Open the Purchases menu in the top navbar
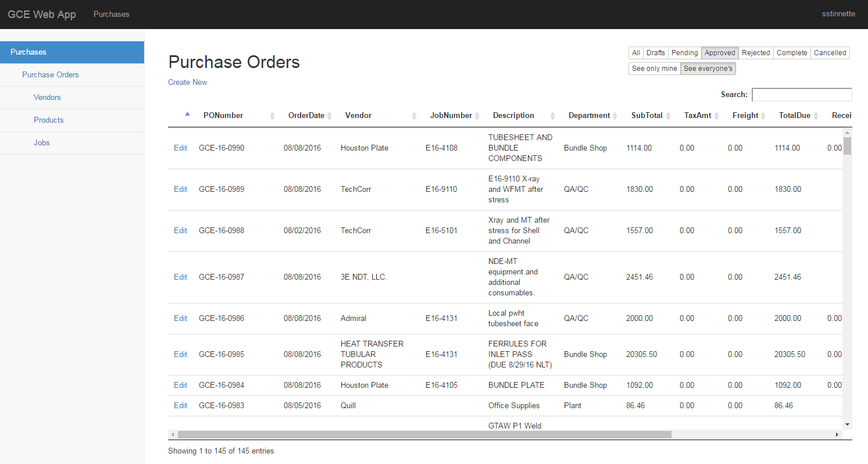The image size is (868, 464). [x=111, y=14]
